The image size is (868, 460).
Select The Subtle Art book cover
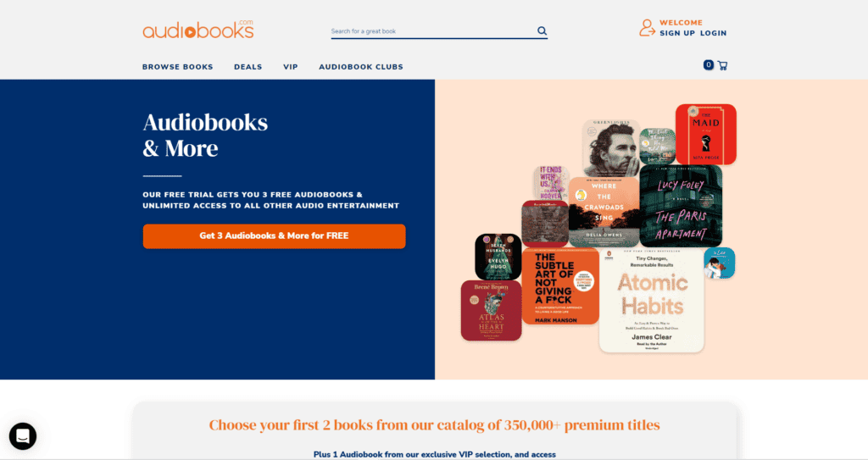click(560, 286)
